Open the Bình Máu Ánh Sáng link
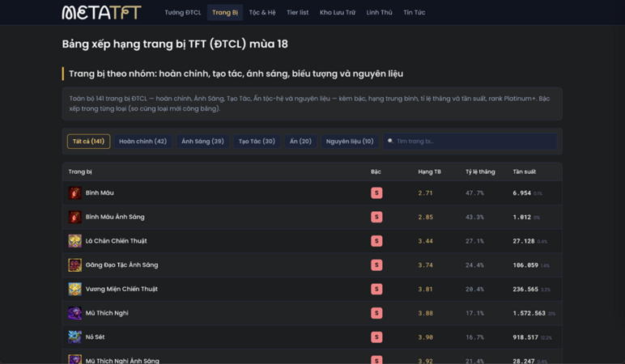The image size is (625, 364). (x=115, y=217)
